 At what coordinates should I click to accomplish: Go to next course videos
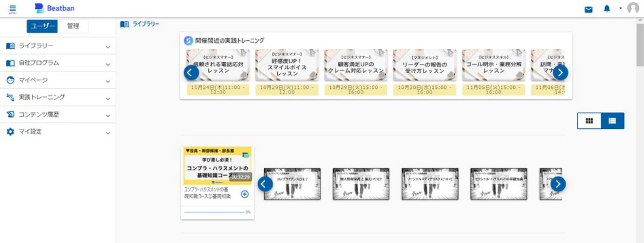coord(558,184)
